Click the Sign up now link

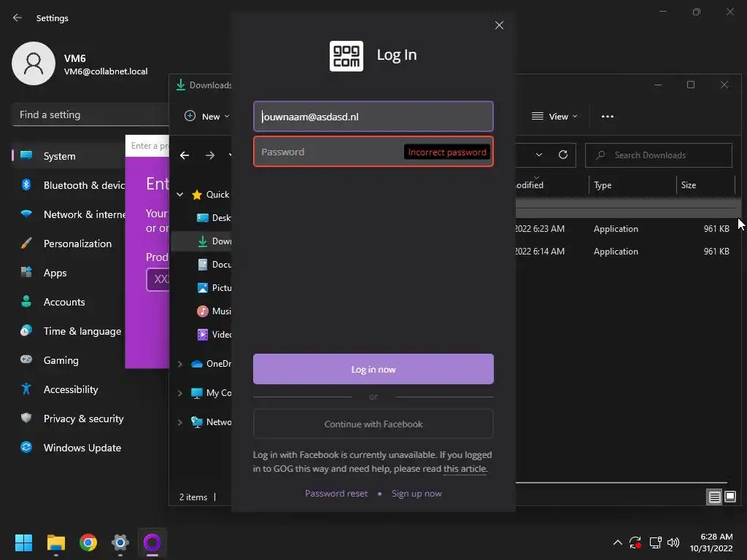pos(417,494)
